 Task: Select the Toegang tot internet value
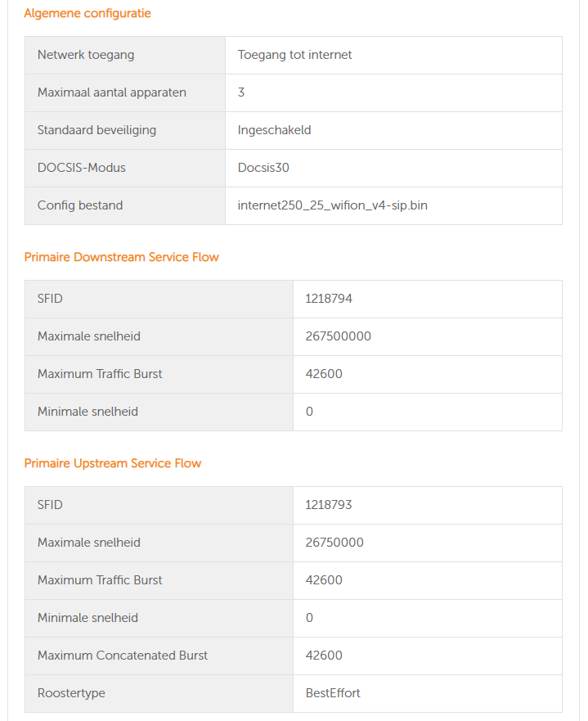pyautogui.click(x=294, y=55)
